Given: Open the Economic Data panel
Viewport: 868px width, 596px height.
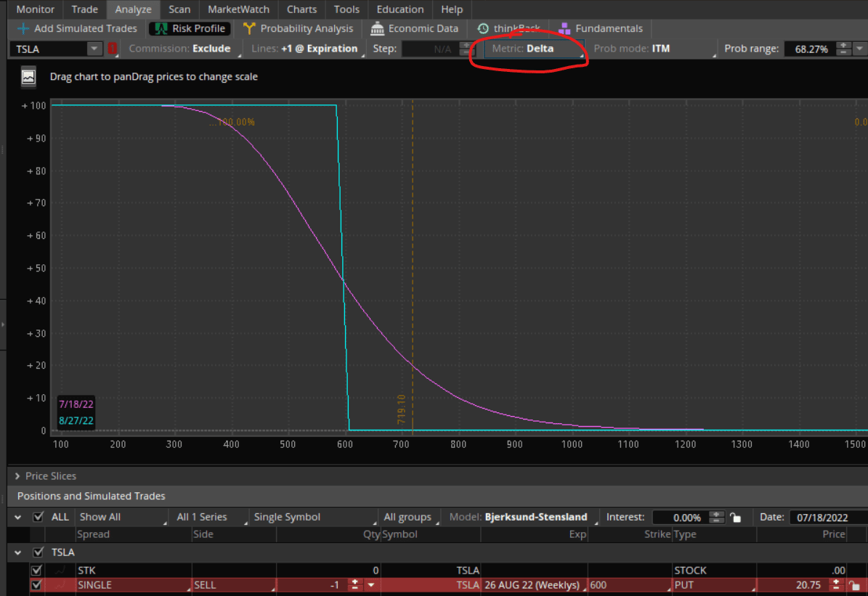Looking at the screenshot, I should [x=415, y=28].
